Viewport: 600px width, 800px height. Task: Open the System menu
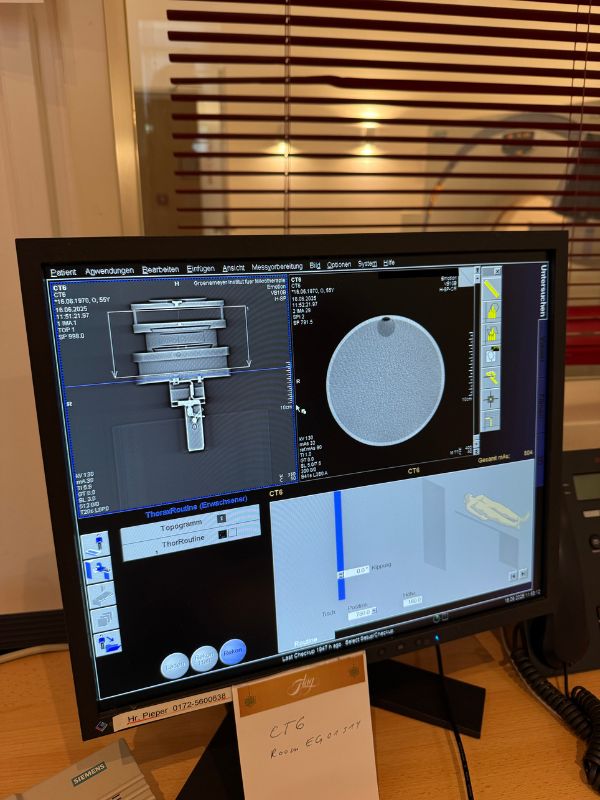(x=367, y=263)
